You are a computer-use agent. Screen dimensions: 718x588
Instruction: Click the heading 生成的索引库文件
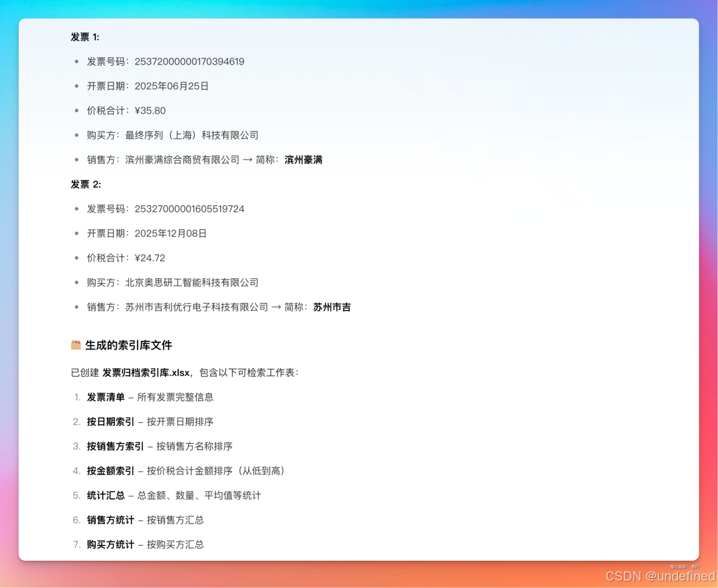coord(129,345)
